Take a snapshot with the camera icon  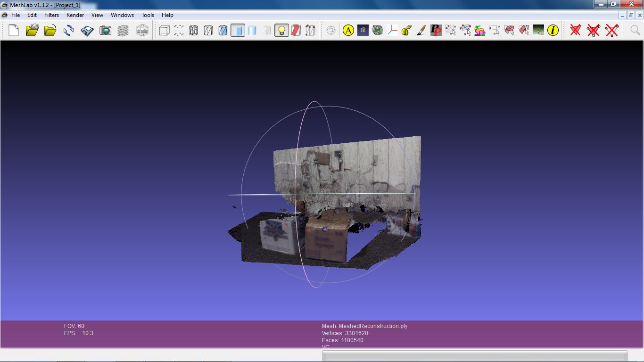click(x=105, y=31)
